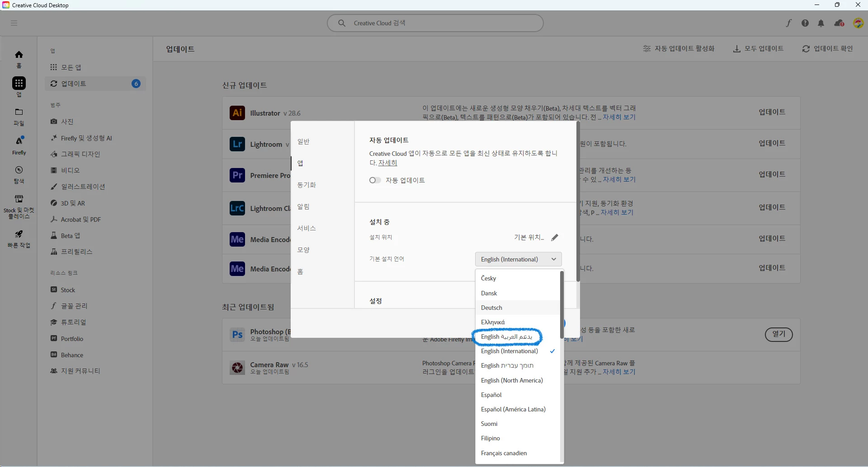
Task: Select English with Arabic support language
Action: [518, 336]
